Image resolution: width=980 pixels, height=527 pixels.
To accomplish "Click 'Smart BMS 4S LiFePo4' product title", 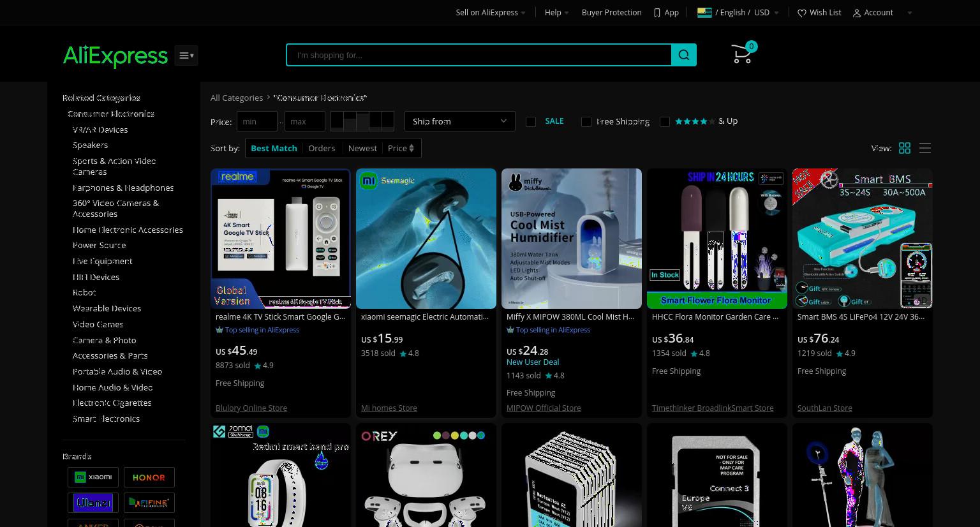I will pyautogui.click(x=861, y=316).
